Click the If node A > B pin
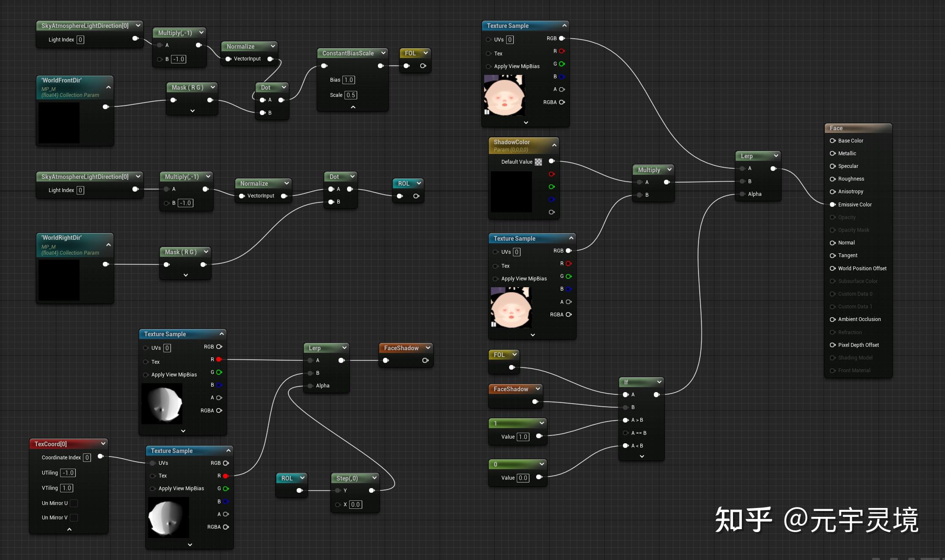Screen dimensions: 945x560 click(625, 420)
